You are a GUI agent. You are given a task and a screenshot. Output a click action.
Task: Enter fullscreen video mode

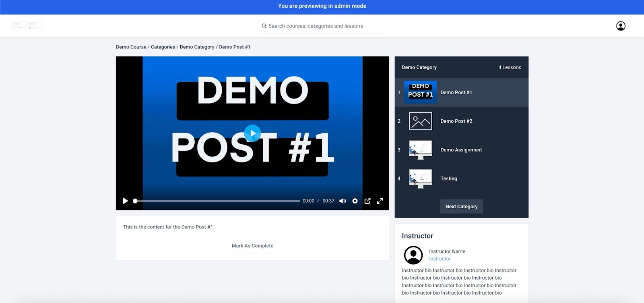[x=380, y=201]
